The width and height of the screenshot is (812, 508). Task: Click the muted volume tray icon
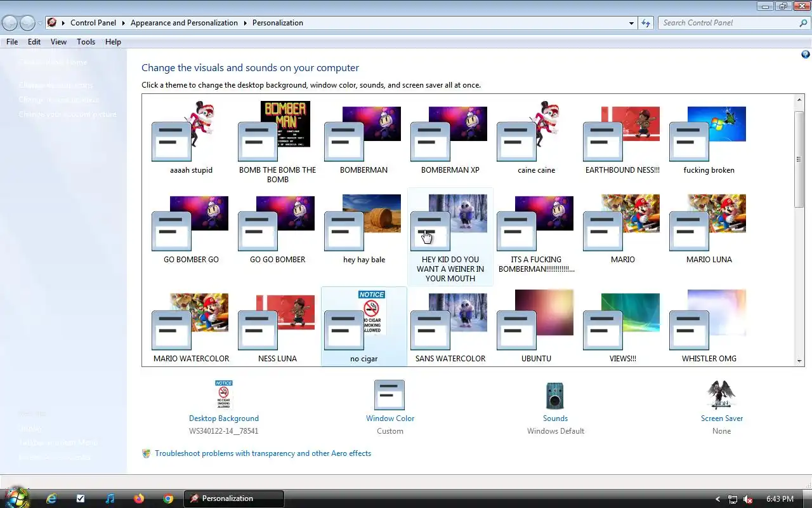tap(749, 499)
